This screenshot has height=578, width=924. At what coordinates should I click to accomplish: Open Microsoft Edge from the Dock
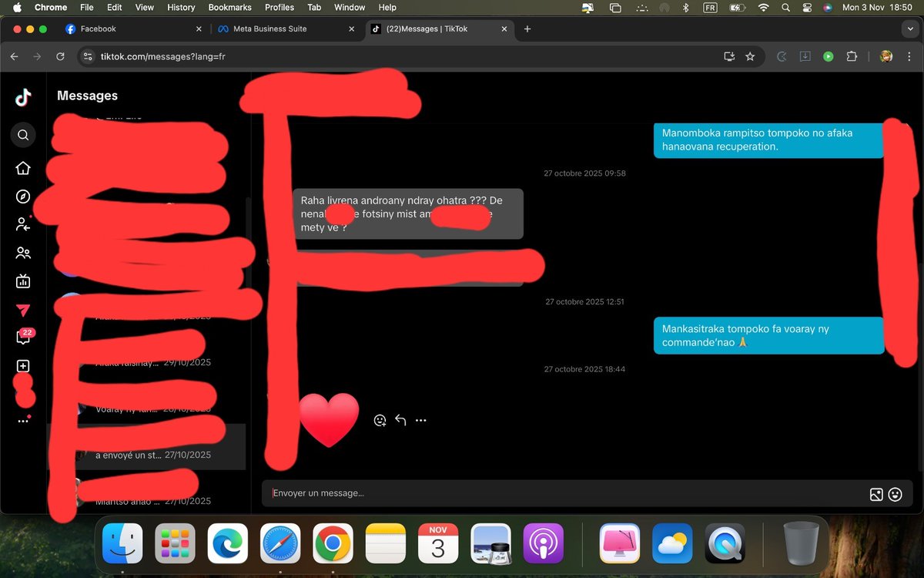click(x=228, y=543)
